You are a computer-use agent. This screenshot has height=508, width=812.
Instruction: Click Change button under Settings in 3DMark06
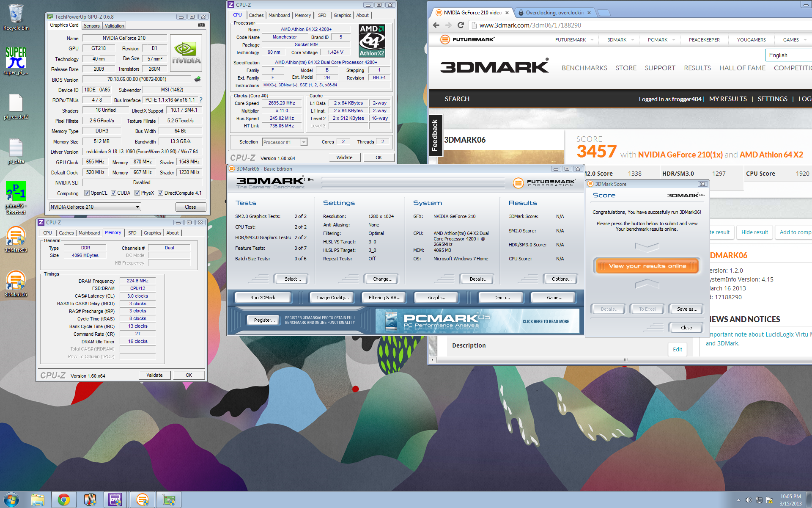point(382,279)
